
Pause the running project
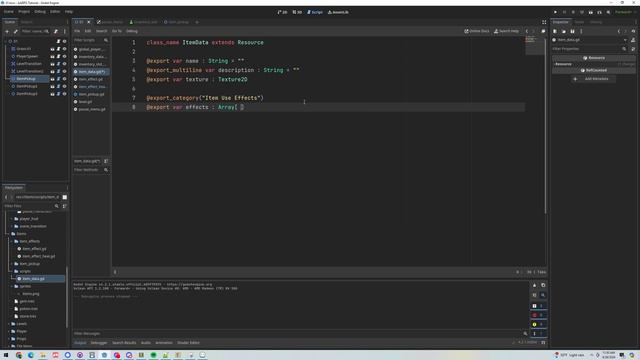[564, 12]
